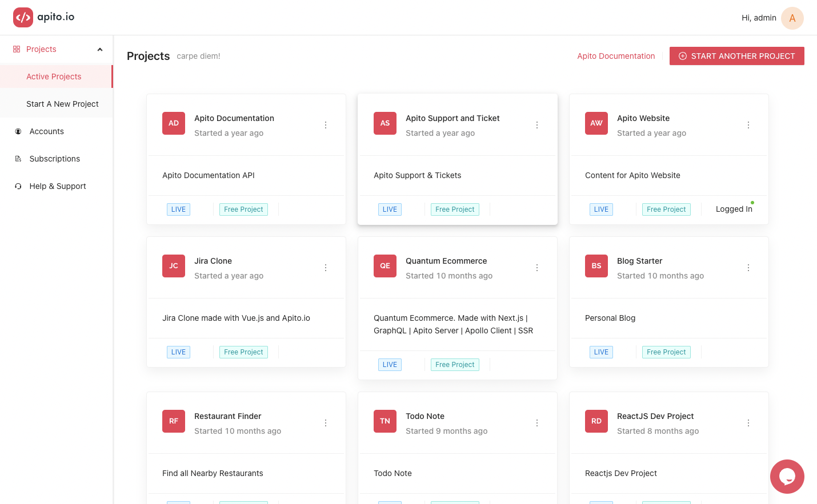Viewport: 817px width, 504px height.
Task: Click 'Apito Support & Tickets' description
Action: tap(417, 175)
